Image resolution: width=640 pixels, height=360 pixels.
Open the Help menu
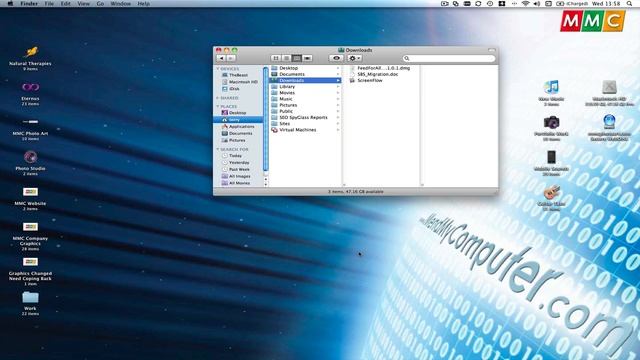pyautogui.click(x=143, y=3)
